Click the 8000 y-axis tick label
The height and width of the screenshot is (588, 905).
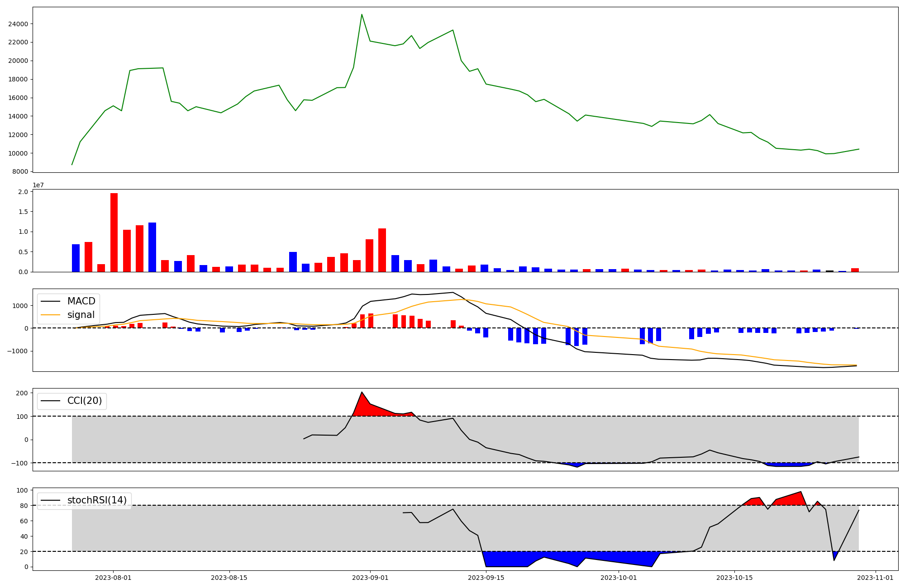[x=20, y=172]
